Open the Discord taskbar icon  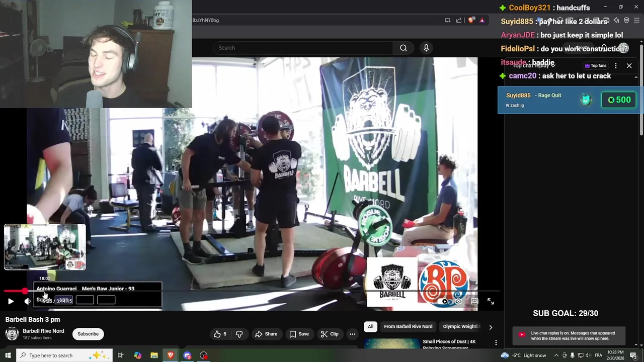pyautogui.click(x=187, y=355)
